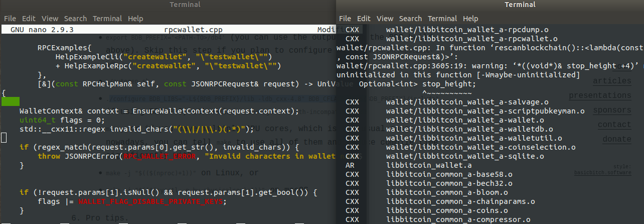Viewport: 644px width, 224px height.
Task: Click the 'RPCExamples{' line in nano
Action: coord(65,48)
